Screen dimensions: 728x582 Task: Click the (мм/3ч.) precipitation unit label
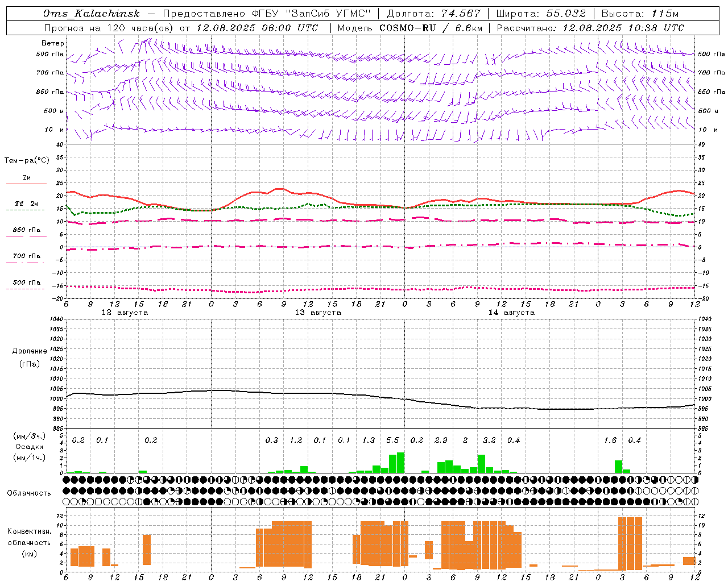pos(30,436)
